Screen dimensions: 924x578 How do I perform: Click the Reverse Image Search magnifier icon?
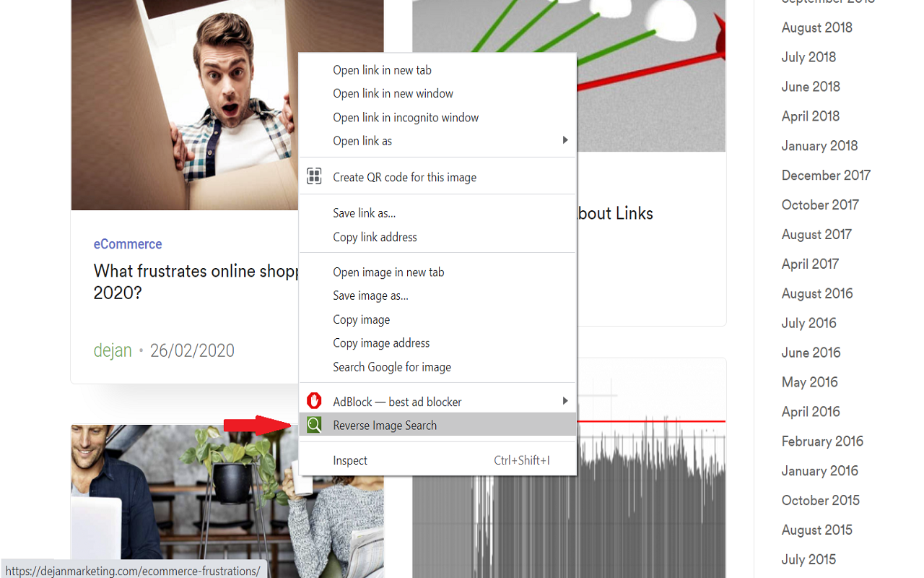click(315, 425)
